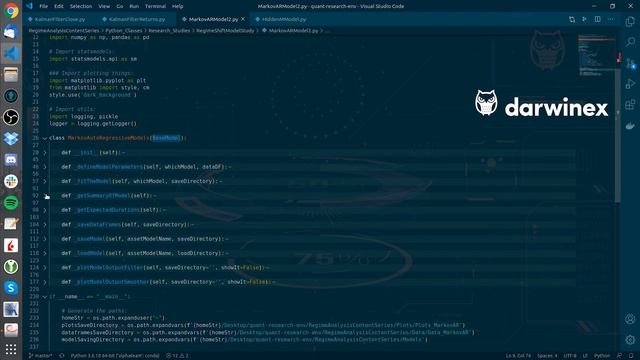Click Research_Studies in the breadcrumb path
Image resolution: width=640 pixels, height=360 pixels.
tap(169, 31)
